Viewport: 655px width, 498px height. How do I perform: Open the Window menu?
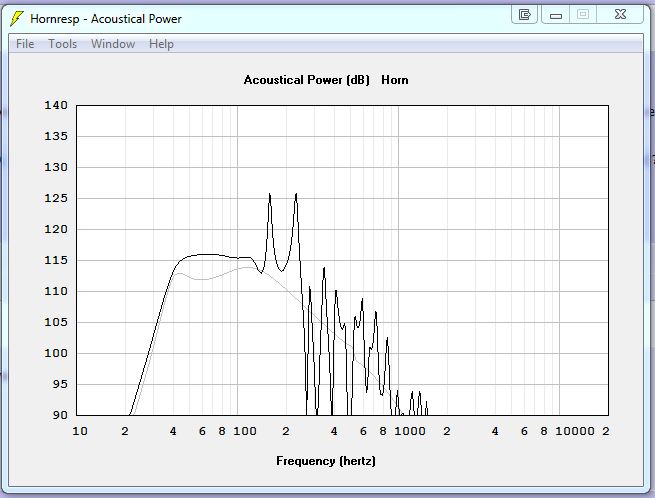[x=113, y=44]
